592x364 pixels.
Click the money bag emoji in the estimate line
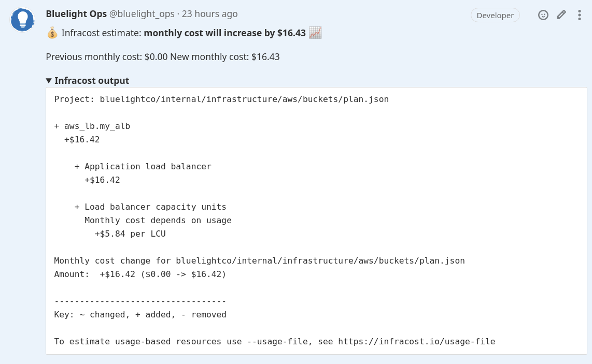coord(51,33)
